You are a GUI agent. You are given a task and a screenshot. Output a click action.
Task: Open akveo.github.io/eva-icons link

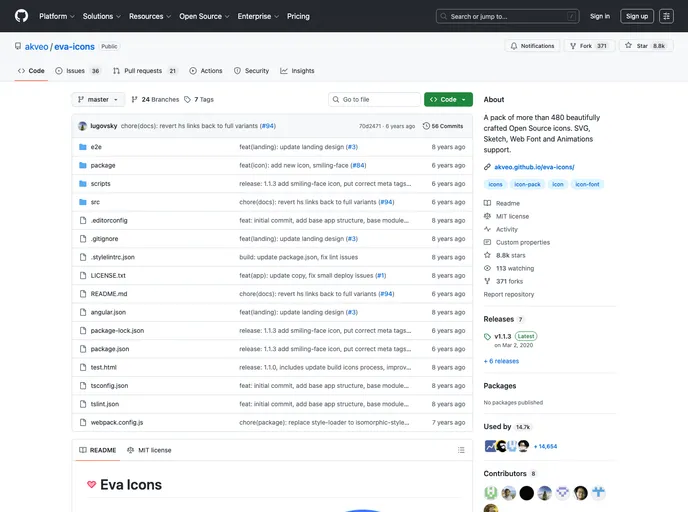coord(534,167)
